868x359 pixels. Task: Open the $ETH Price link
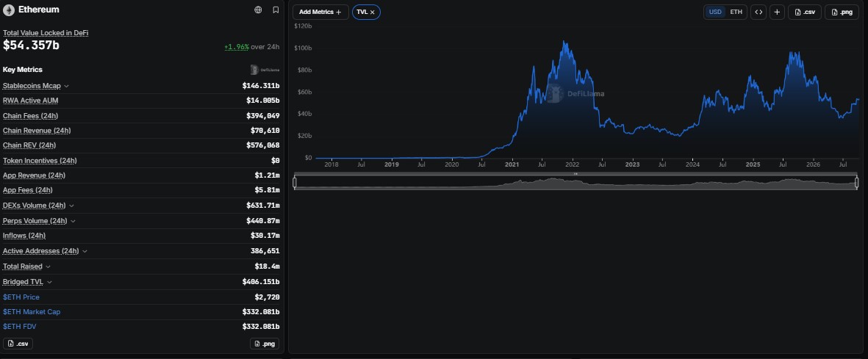point(21,297)
